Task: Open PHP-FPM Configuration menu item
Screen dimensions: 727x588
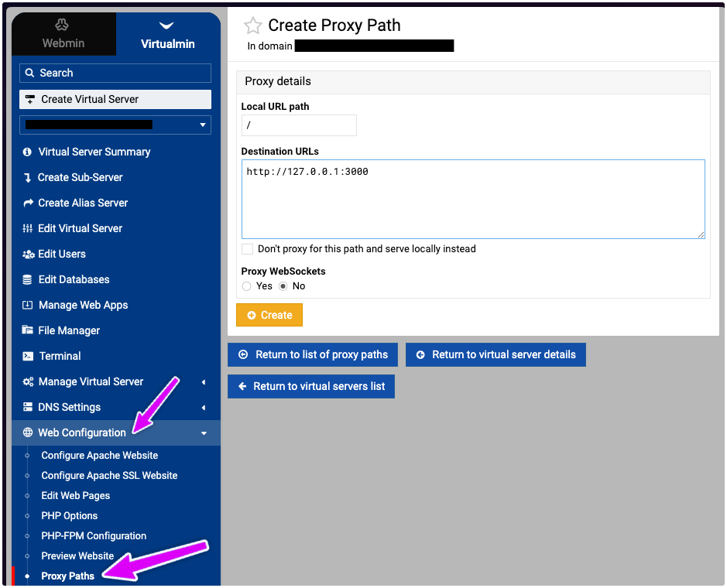Action: click(x=94, y=535)
